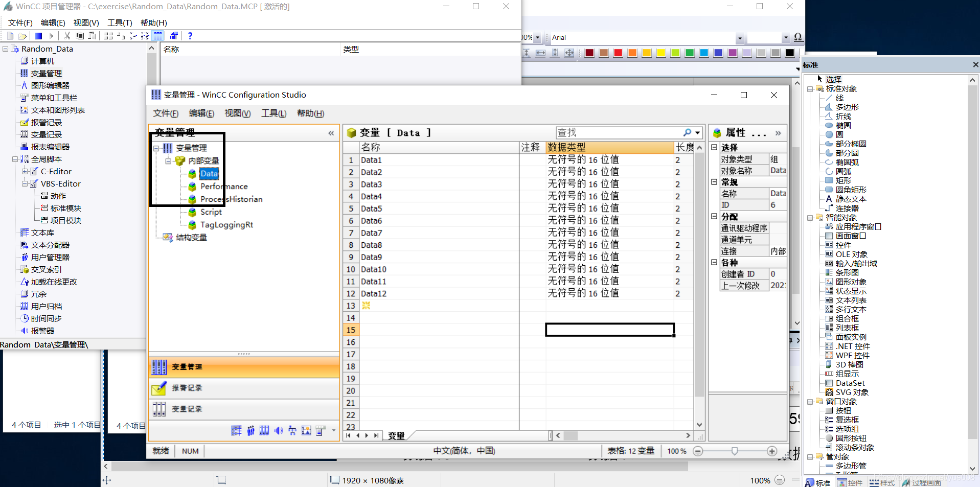Open 变量记录 navigation button
This screenshot has height=487, width=980.
244,409
